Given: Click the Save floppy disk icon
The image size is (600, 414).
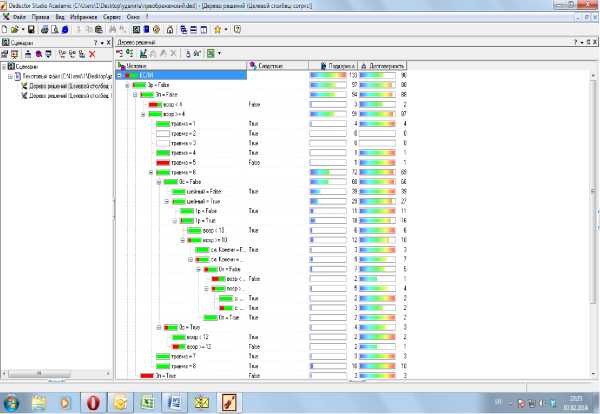Looking at the screenshot, I should pyautogui.click(x=30, y=29).
